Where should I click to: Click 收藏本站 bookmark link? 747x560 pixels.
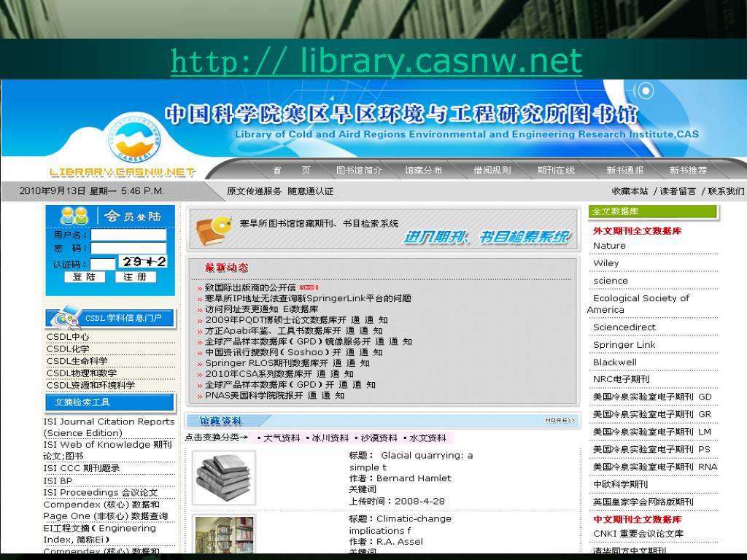(630, 191)
